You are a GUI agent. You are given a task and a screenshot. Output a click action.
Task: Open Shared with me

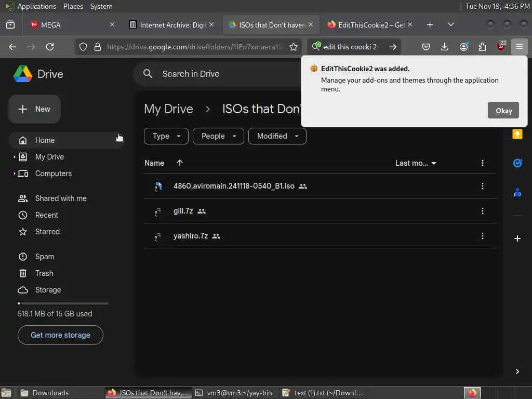67,198
